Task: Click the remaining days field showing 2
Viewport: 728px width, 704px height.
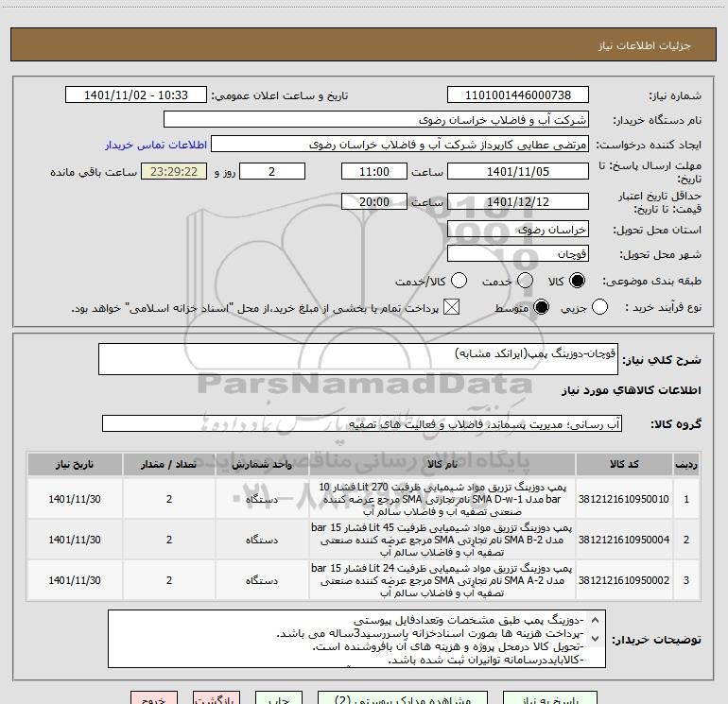Action: point(272,172)
